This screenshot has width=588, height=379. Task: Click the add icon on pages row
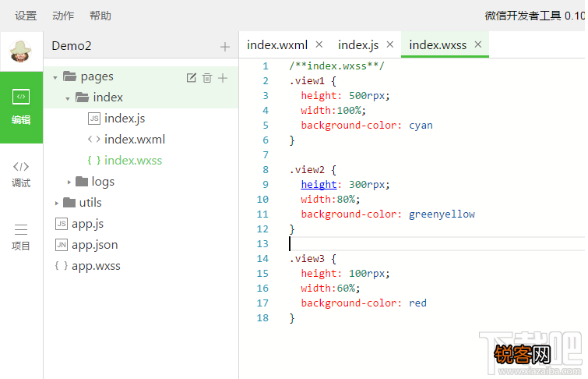[223, 77]
